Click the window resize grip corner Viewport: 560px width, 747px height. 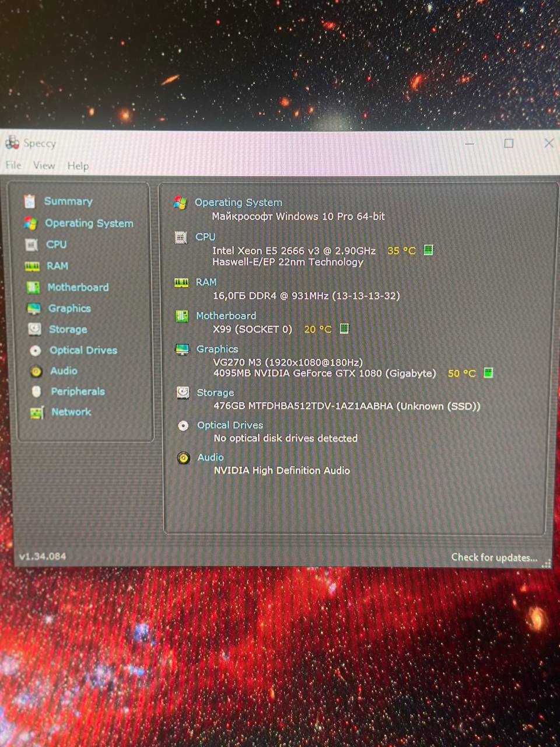[547, 564]
